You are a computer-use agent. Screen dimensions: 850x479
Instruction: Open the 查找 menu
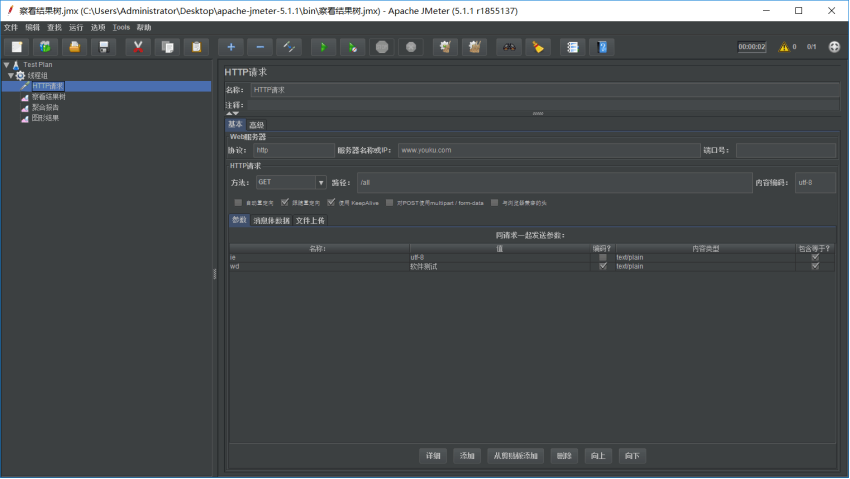coord(54,28)
